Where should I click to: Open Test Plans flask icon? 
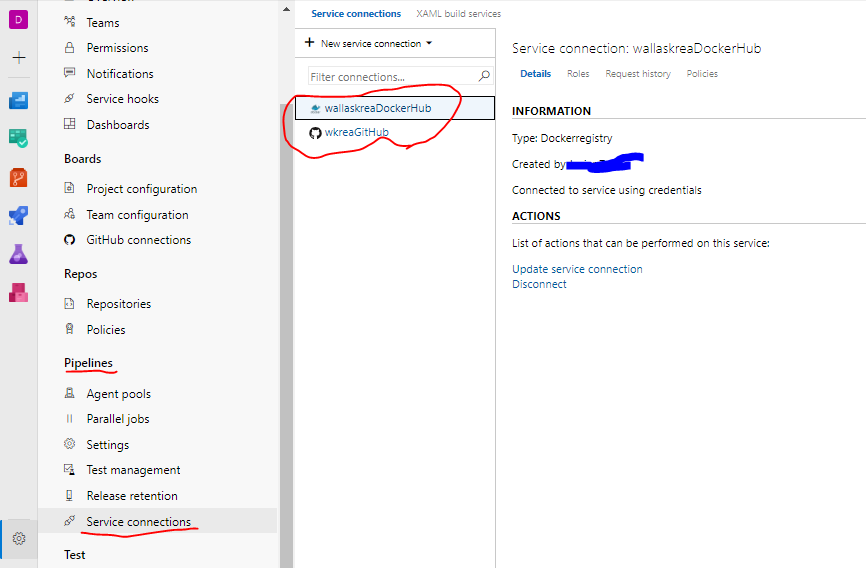(x=18, y=254)
